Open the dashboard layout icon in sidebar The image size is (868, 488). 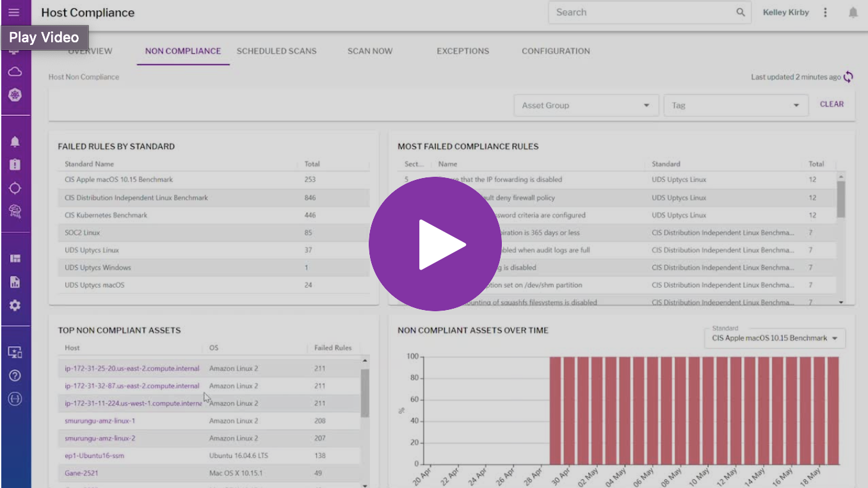(x=15, y=259)
